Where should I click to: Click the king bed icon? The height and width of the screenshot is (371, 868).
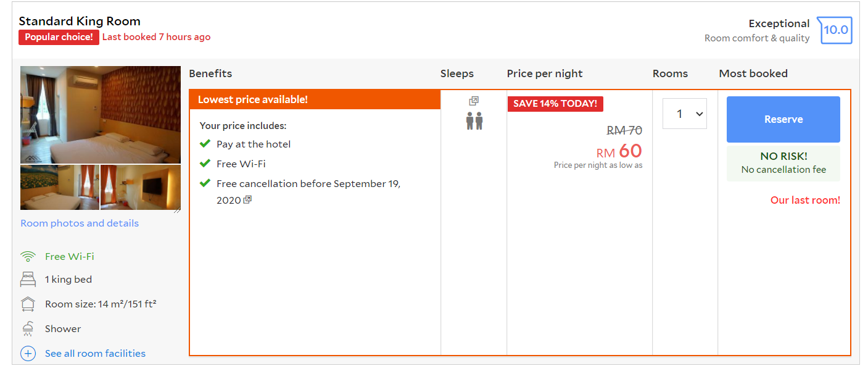coord(28,280)
